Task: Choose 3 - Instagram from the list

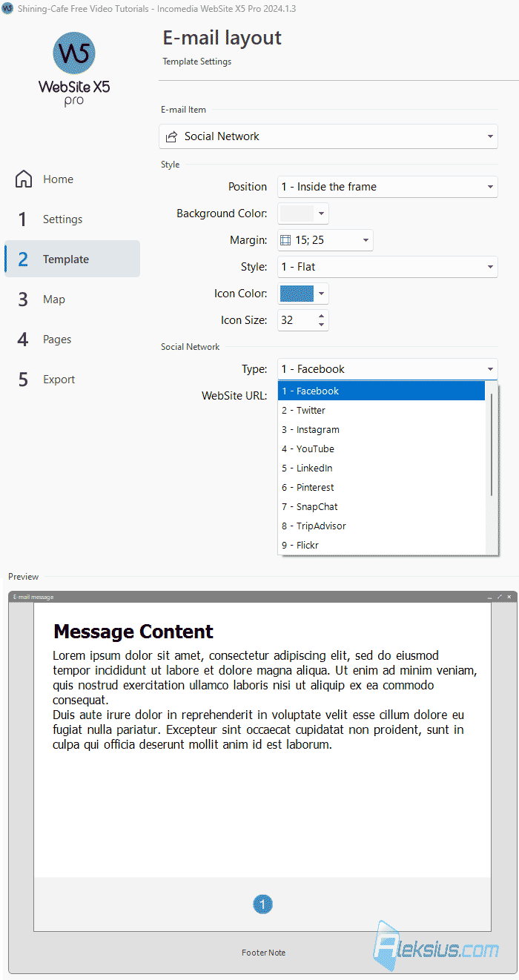Action: click(x=381, y=429)
